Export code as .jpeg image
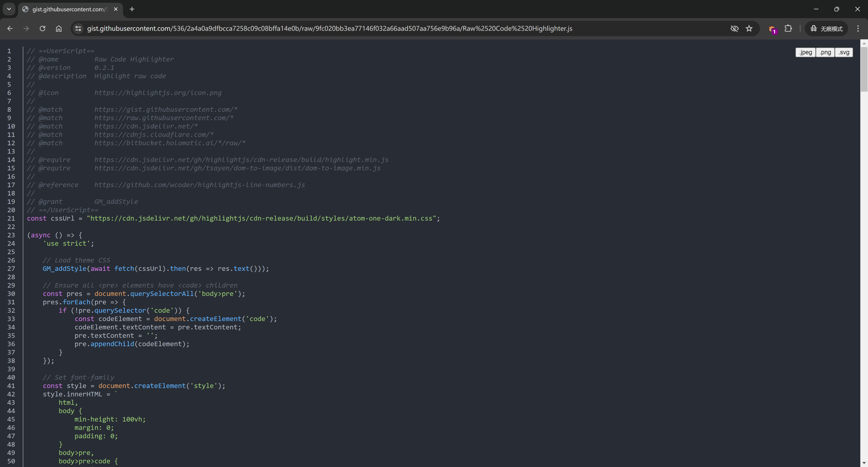This screenshot has height=467, width=868. click(805, 52)
